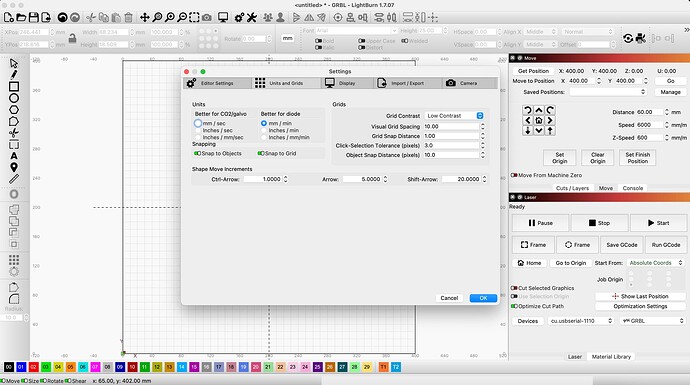Select mm / sec units radio
Viewport: 690px width, 385px height.
tap(198, 123)
